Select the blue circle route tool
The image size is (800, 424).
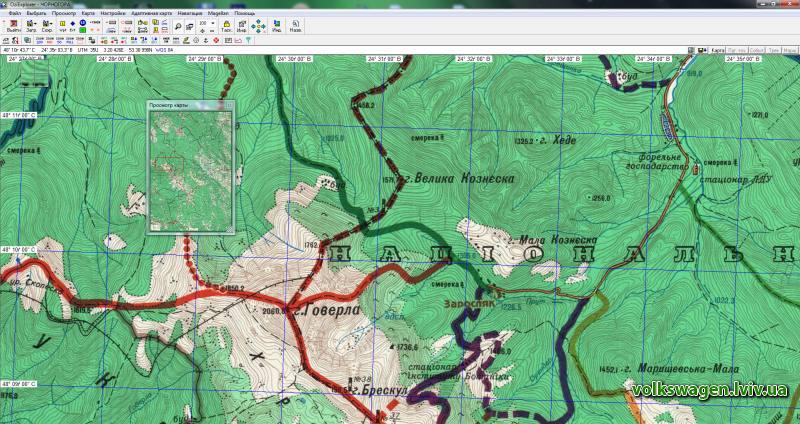click(83, 22)
